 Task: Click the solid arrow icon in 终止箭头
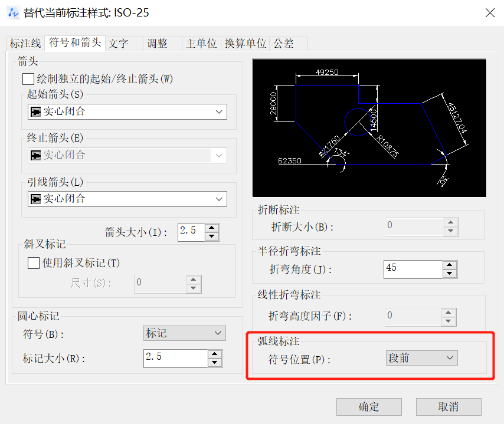tap(35, 156)
